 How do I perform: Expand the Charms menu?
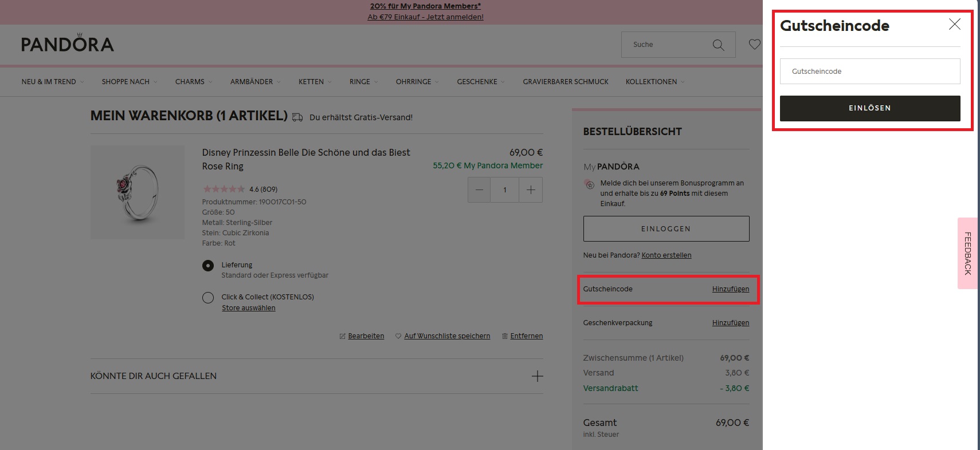coord(194,82)
